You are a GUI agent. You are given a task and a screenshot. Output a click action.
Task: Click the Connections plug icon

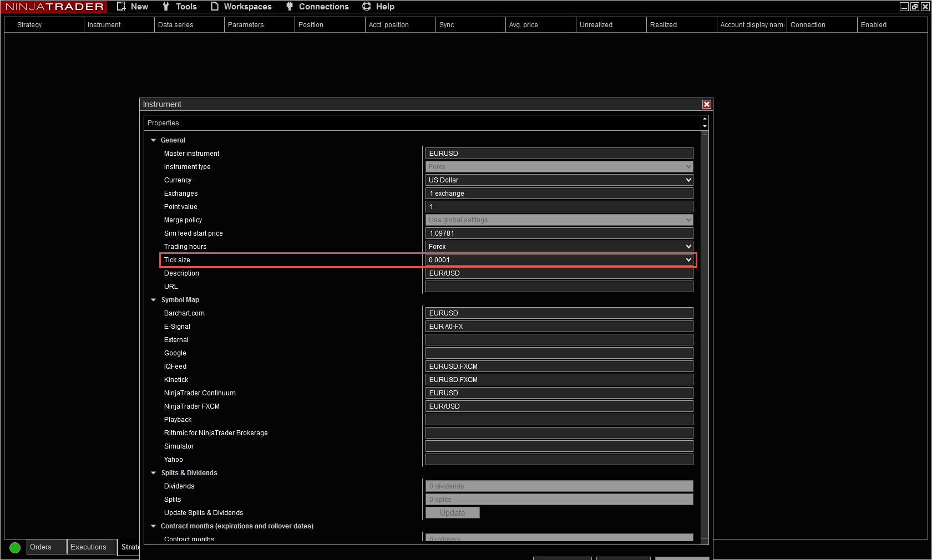pos(290,7)
